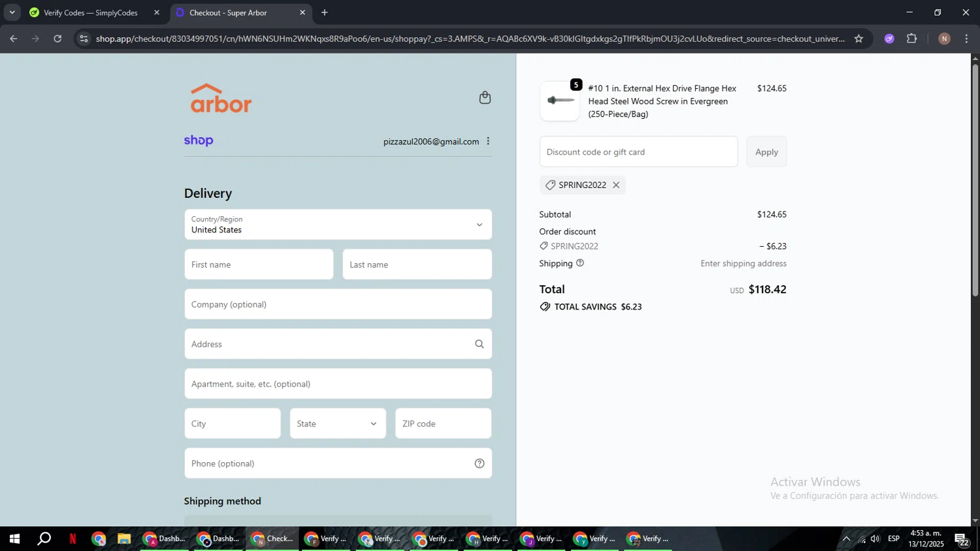The image size is (980, 551).
Task: Open the Extensions puzzle icon
Action: (x=912, y=39)
